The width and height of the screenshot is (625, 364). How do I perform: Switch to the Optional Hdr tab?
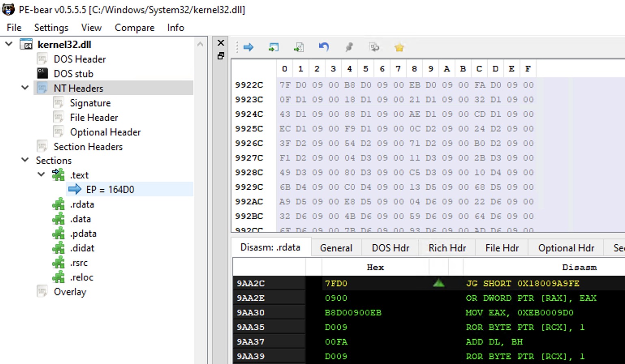566,248
